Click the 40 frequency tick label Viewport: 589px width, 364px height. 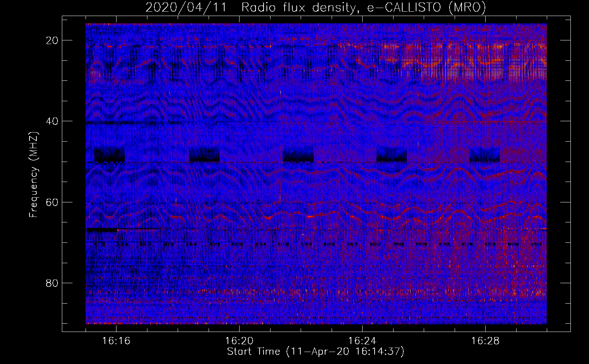52,121
